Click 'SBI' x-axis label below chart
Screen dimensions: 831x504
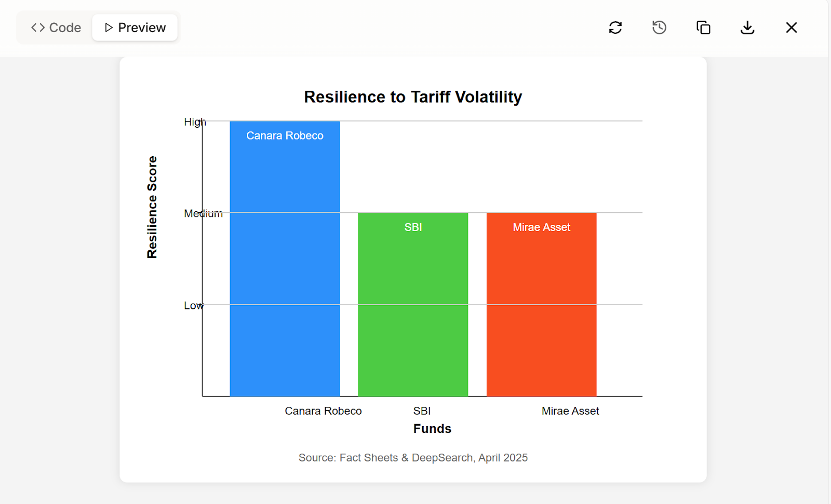pyautogui.click(x=422, y=411)
